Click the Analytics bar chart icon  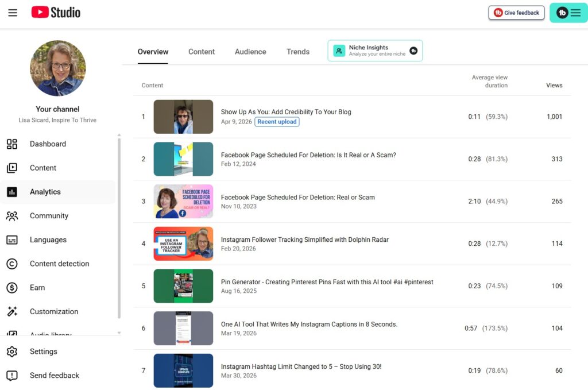tap(12, 192)
